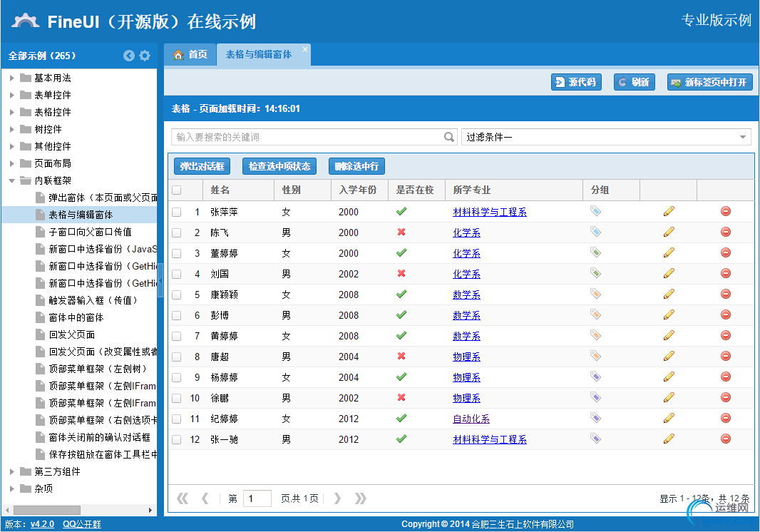Click the group tag icon for 董婷婷
The image size is (760, 532).
[x=595, y=252]
